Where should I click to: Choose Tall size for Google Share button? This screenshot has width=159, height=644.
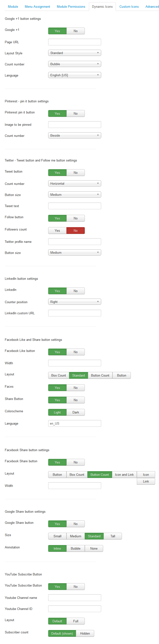click(113, 536)
